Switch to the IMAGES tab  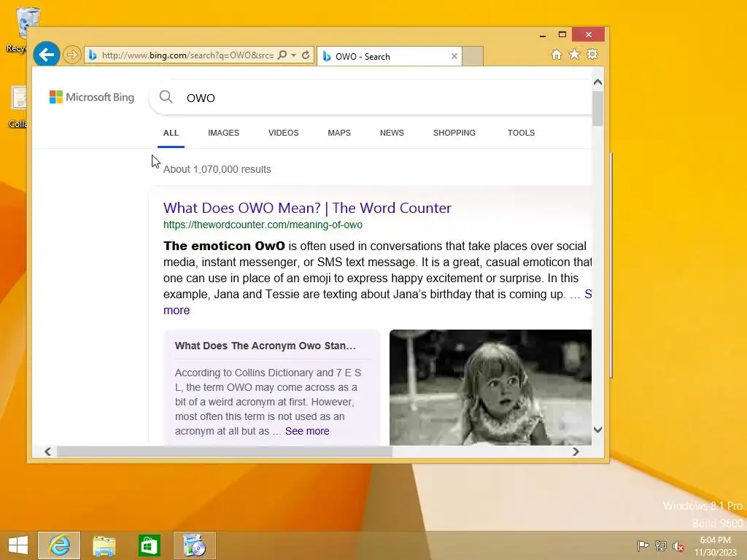coord(223,133)
